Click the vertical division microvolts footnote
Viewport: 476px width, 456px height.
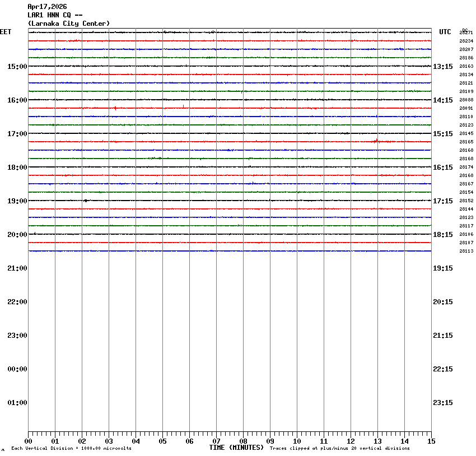coord(71,448)
